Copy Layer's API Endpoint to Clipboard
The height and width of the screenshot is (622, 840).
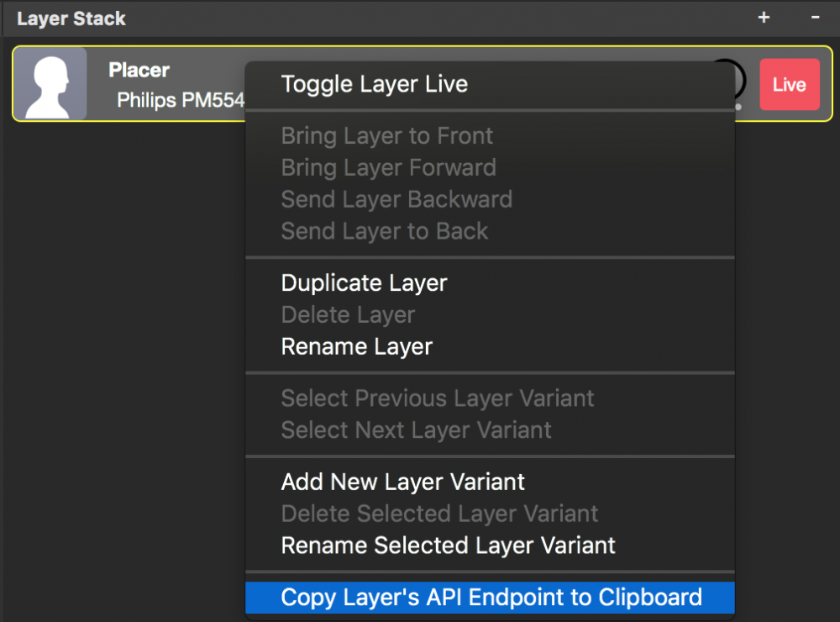[x=490, y=598]
